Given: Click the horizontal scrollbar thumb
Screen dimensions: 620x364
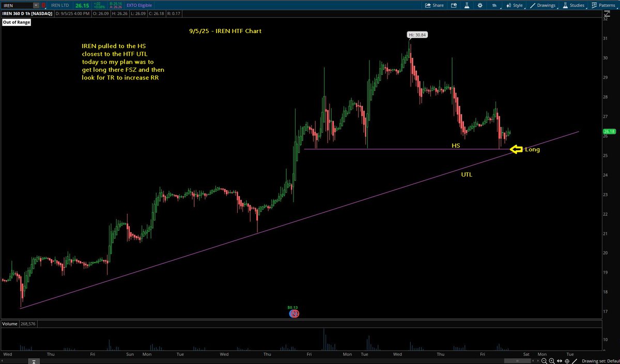Looking at the screenshot, I should pos(517,361).
